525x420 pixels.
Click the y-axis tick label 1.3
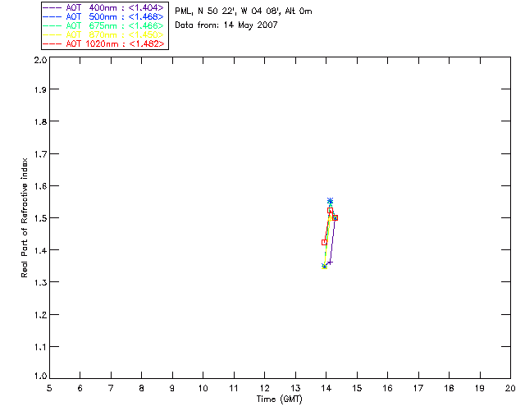click(x=41, y=282)
